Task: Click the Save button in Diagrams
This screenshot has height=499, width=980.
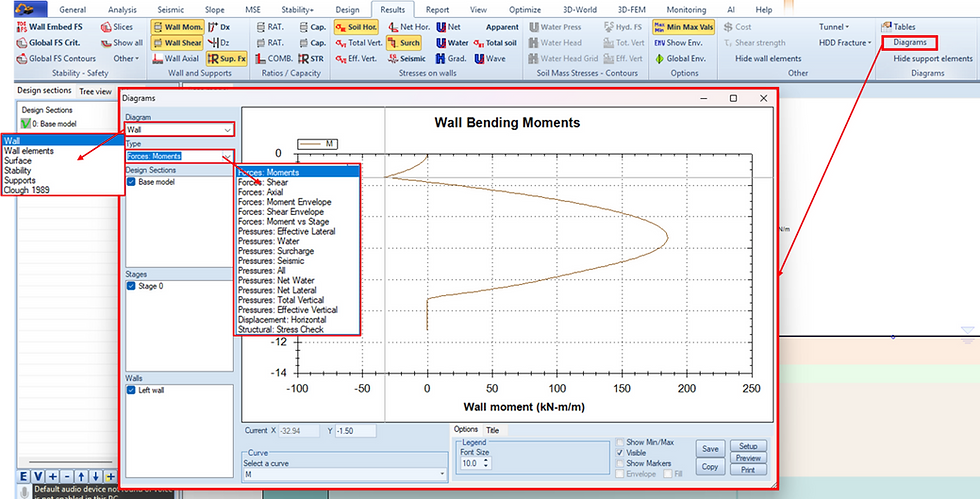Action: [710, 448]
